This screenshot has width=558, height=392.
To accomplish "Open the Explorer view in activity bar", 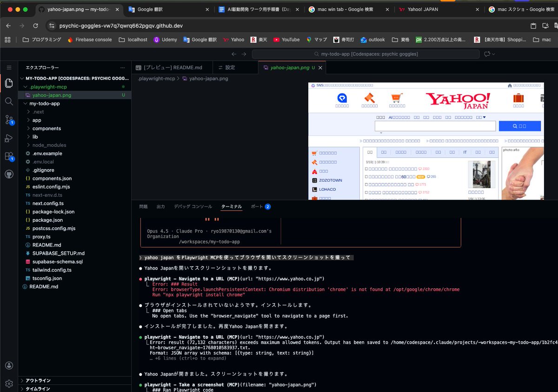I will point(9,84).
